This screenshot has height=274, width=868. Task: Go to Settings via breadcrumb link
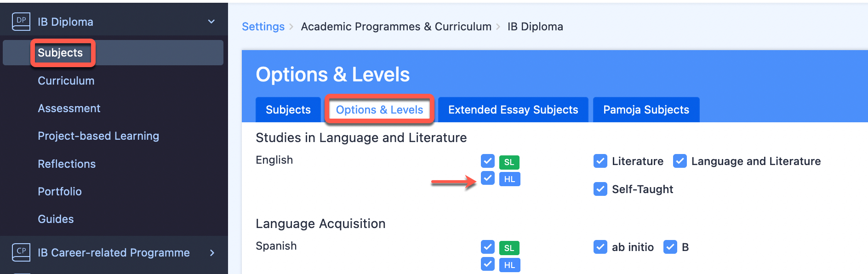[263, 27]
